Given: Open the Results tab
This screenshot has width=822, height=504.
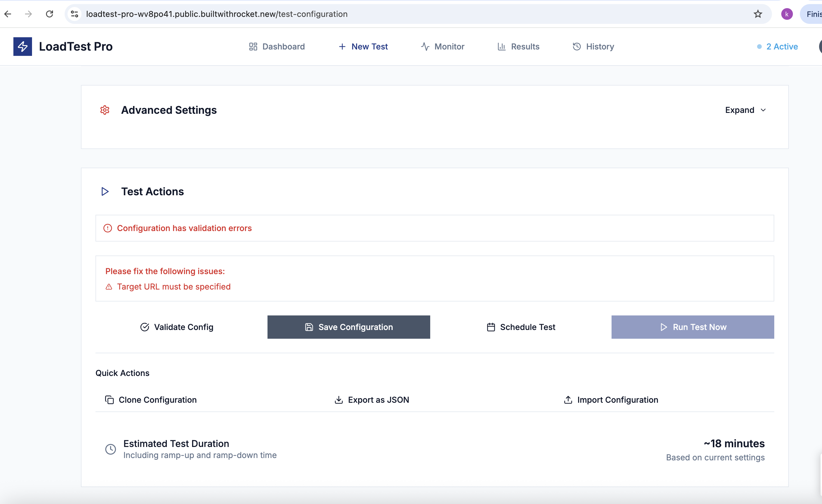Looking at the screenshot, I should pyautogui.click(x=518, y=47).
